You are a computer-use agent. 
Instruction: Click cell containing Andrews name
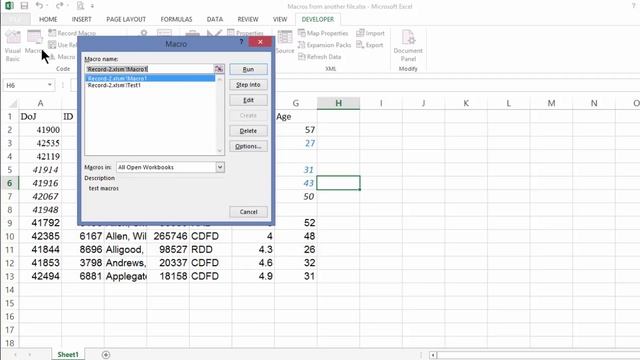coord(126,263)
